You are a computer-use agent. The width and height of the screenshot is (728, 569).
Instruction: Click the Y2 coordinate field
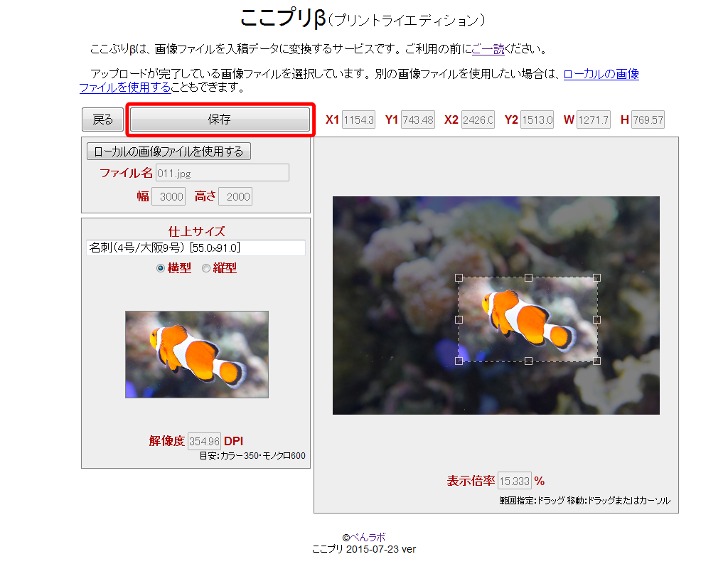537,119
